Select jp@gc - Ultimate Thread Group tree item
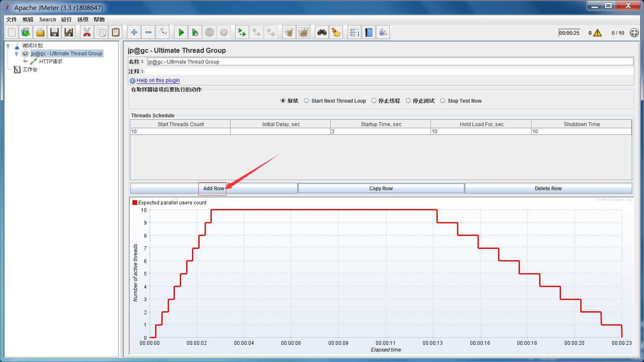The image size is (644, 362). click(x=67, y=54)
